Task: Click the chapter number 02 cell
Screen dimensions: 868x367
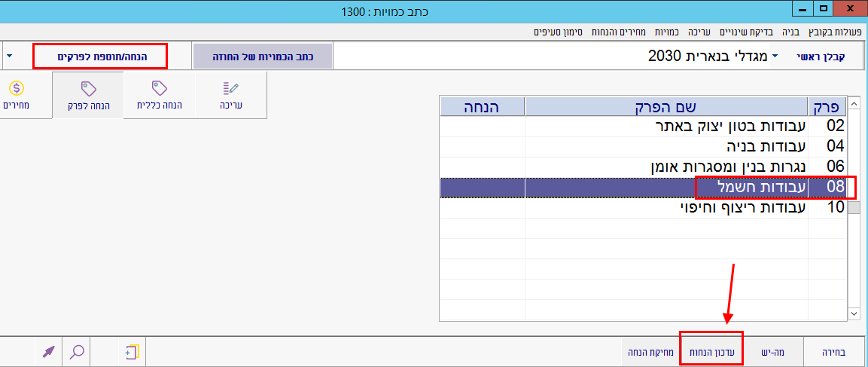Action: [x=827, y=126]
